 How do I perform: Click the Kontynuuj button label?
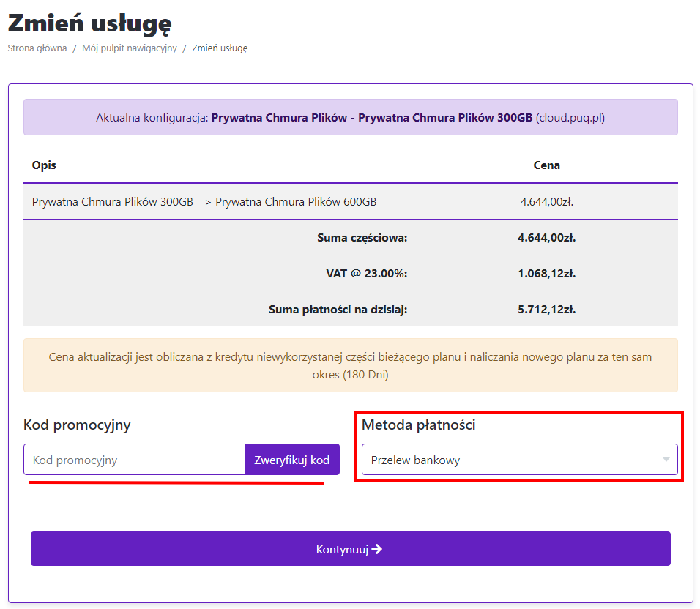pos(341,549)
